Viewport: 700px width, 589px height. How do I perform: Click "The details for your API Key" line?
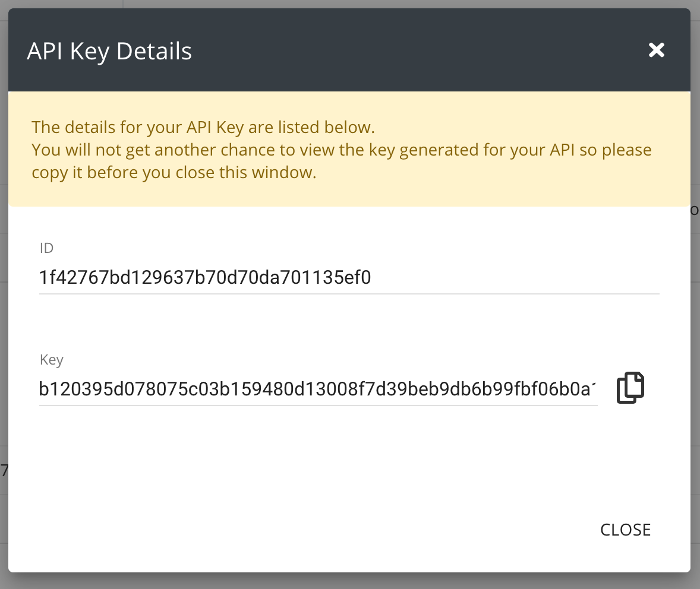pos(203,127)
